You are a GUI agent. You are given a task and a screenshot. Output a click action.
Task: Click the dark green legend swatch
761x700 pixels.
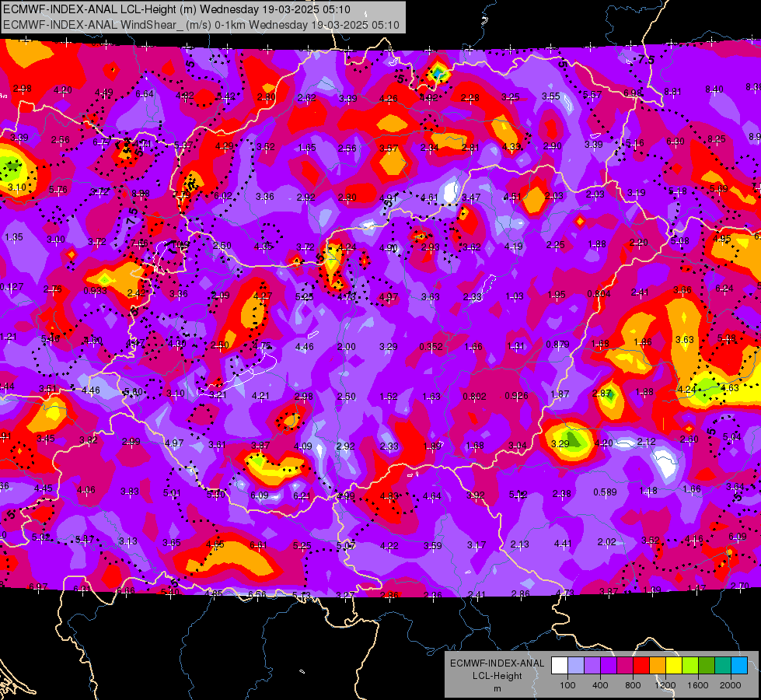pos(707,665)
